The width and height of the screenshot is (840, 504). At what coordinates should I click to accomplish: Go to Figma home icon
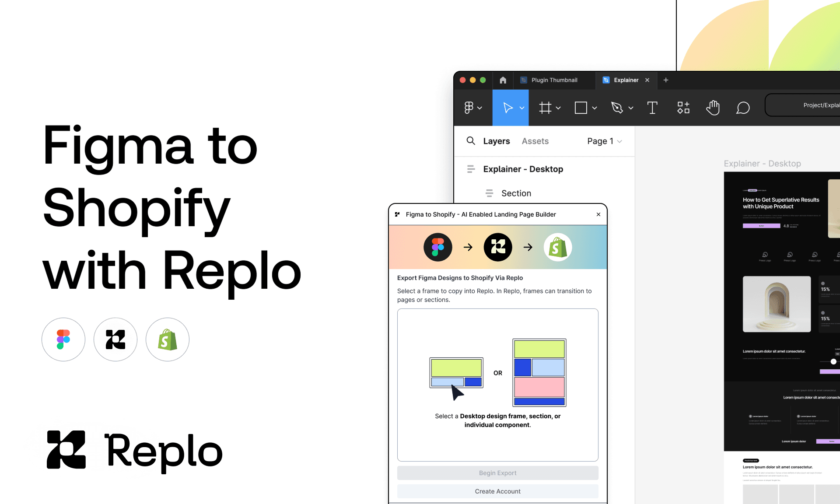pyautogui.click(x=503, y=80)
